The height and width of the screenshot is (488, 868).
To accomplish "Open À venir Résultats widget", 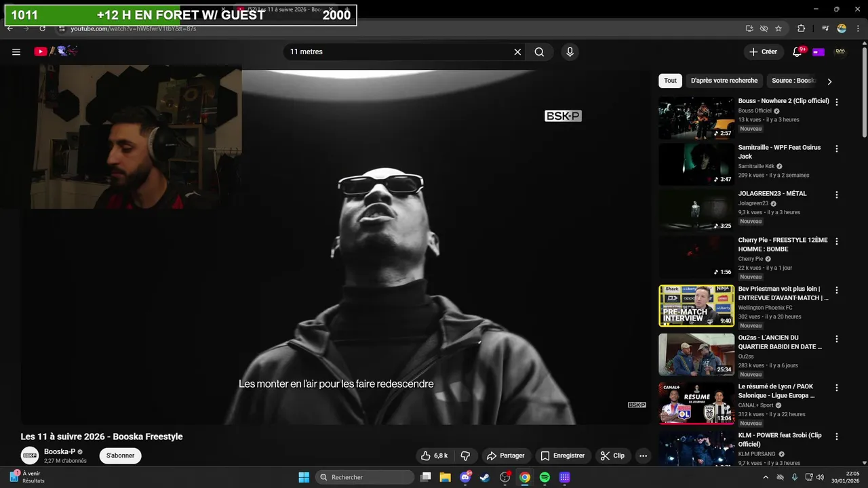I will (x=27, y=477).
